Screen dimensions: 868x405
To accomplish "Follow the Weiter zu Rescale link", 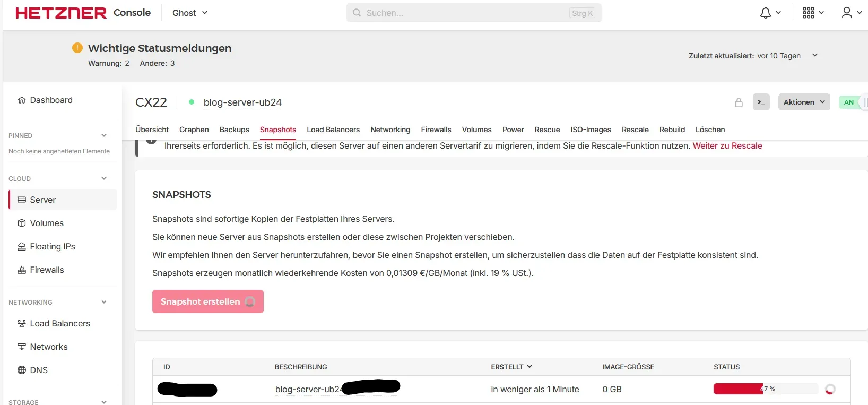I will [727, 146].
